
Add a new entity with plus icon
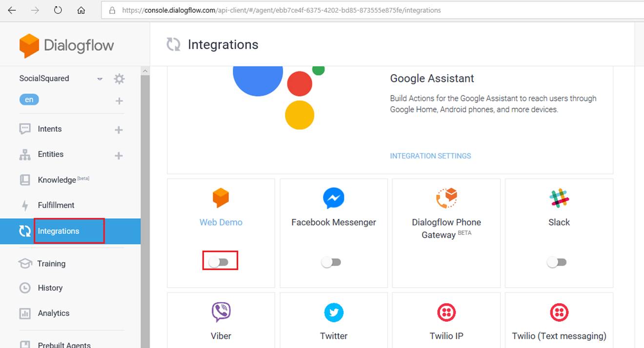(x=119, y=155)
